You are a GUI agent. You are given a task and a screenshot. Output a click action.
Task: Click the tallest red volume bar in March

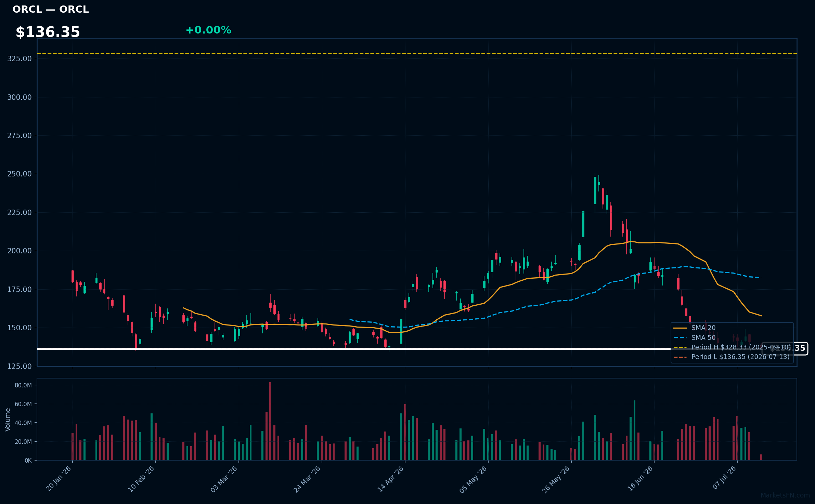tap(270, 421)
